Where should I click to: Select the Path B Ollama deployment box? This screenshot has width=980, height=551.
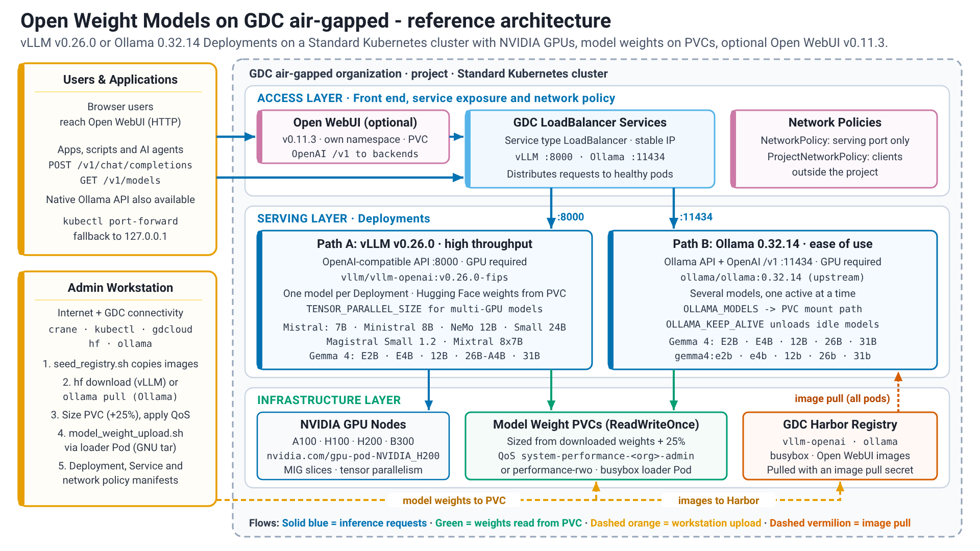[773, 300]
